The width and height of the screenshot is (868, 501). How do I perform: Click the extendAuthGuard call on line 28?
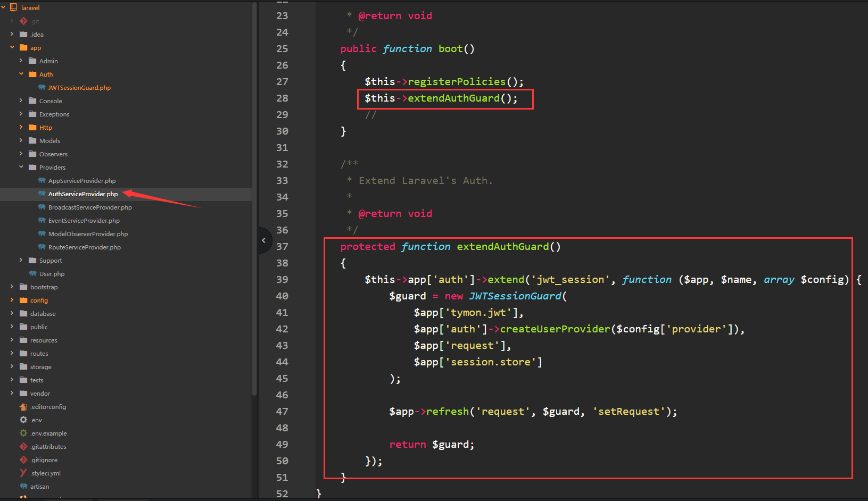coord(454,98)
